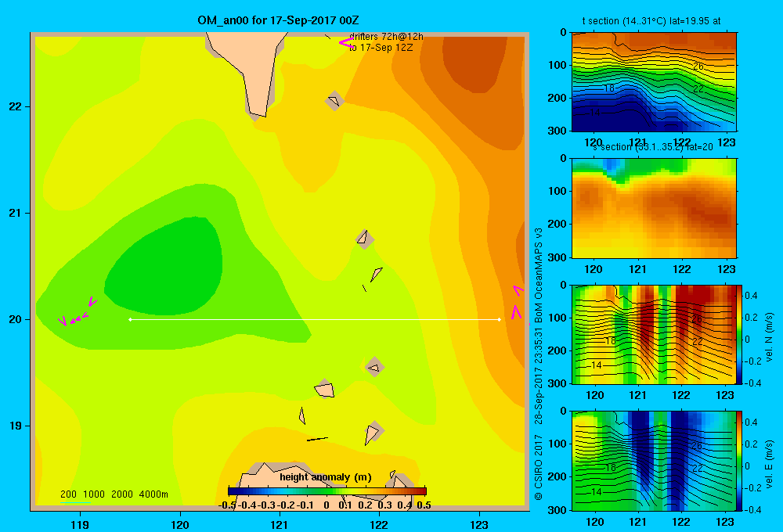Image resolution: width=783 pixels, height=532 pixels.
Task: Click the '200 1000 2000 4000m' depth legend
Action: [x=114, y=494]
